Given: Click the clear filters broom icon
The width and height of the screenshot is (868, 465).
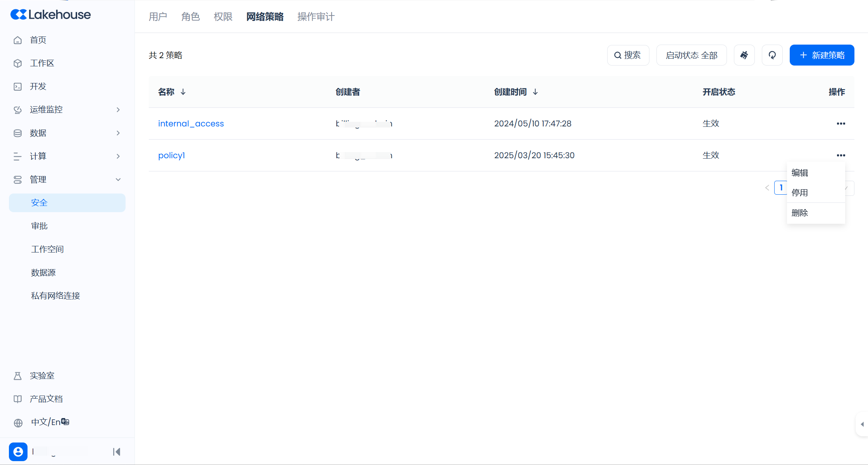Looking at the screenshot, I should point(744,55).
